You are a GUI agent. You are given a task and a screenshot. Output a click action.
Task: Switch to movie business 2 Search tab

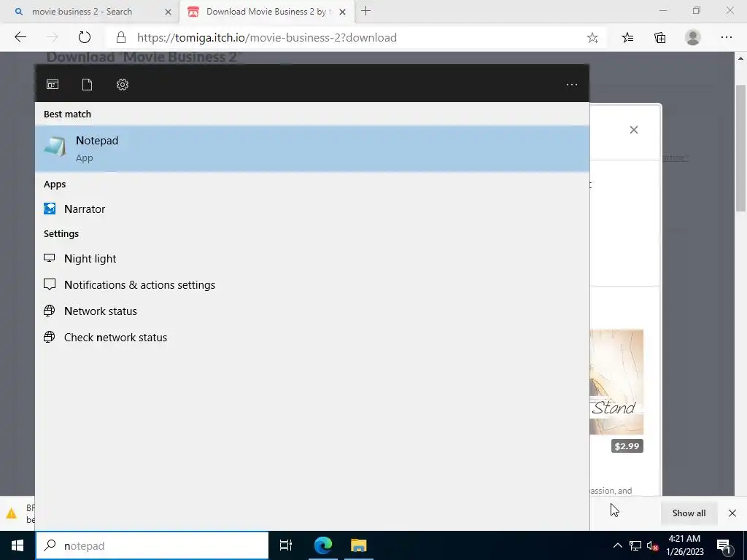coord(82,12)
